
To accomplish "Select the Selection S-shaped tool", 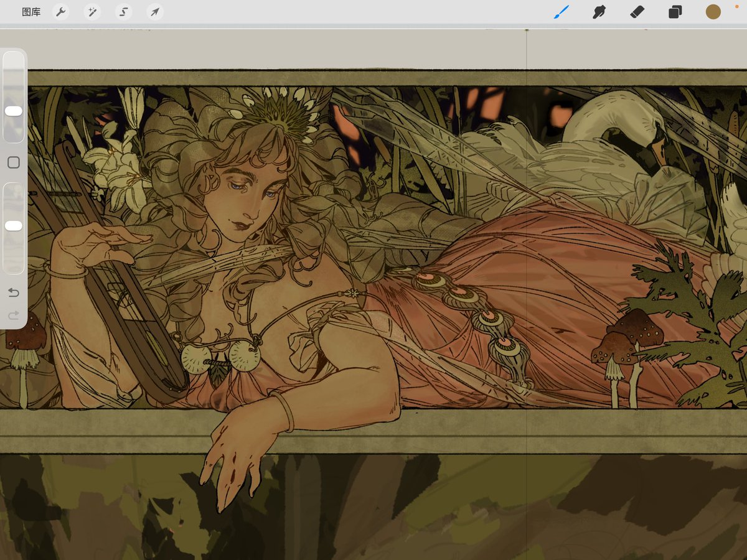I will [x=123, y=12].
